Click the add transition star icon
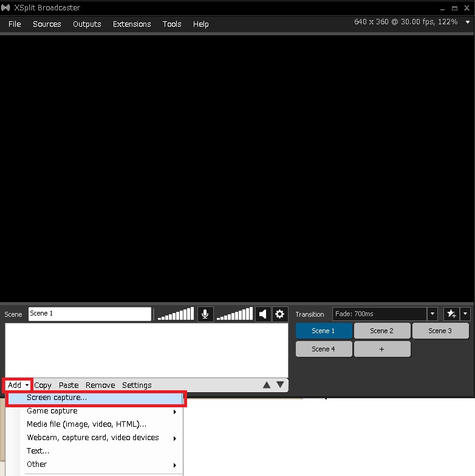The height and width of the screenshot is (476, 475). [451, 314]
